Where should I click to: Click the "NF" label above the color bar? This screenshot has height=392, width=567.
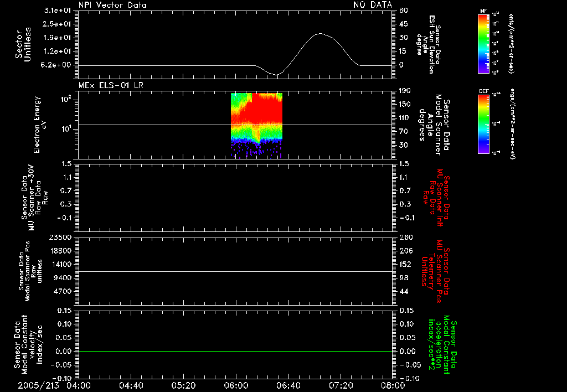(483, 11)
